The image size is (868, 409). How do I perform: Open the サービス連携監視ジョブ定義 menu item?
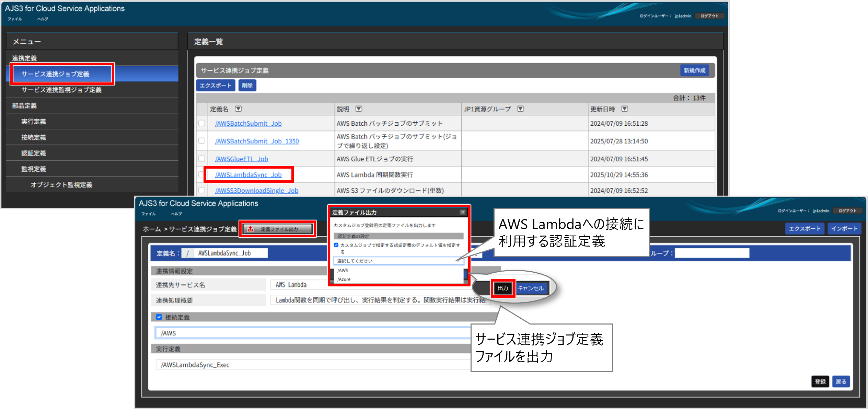(x=61, y=90)
